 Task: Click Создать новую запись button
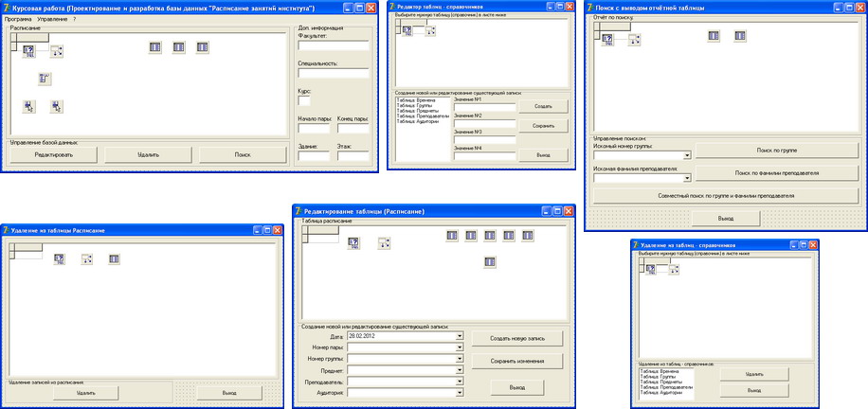(x=517, y=338)
